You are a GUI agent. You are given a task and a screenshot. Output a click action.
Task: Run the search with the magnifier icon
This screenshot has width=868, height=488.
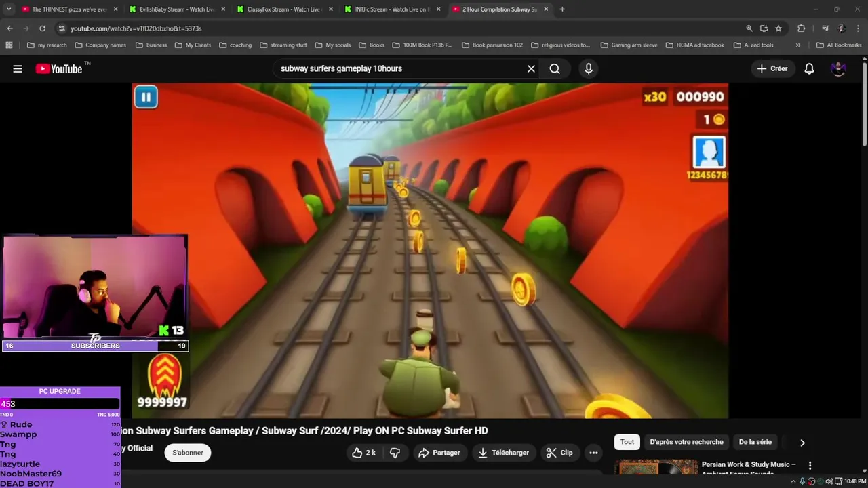point(555,68)
